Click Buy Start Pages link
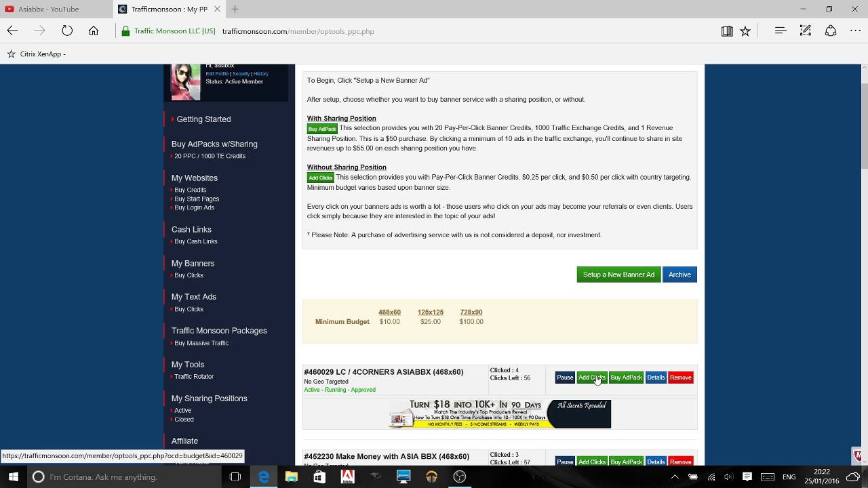 pyautogui.click(x=197, y=199)
